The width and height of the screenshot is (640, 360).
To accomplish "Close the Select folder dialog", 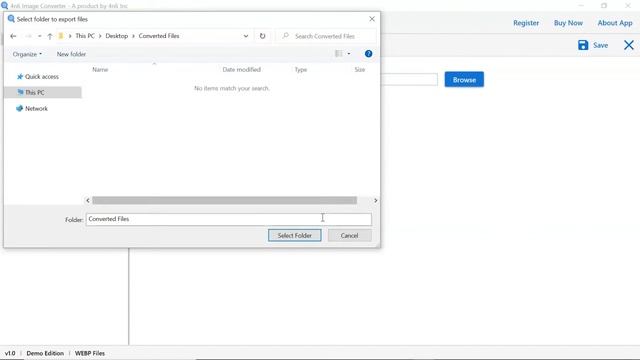I will (x=372, y=19).
